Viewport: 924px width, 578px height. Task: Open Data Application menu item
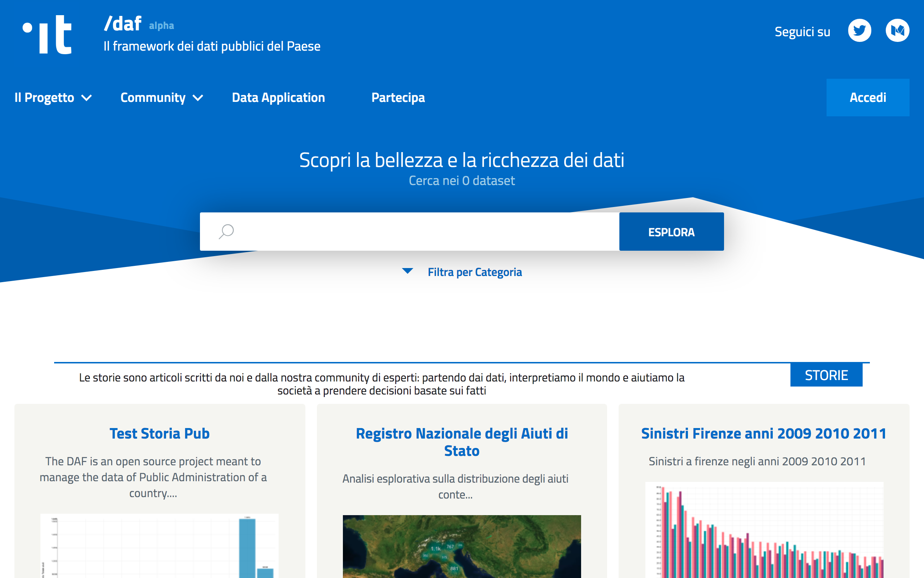tap(278, 98)
